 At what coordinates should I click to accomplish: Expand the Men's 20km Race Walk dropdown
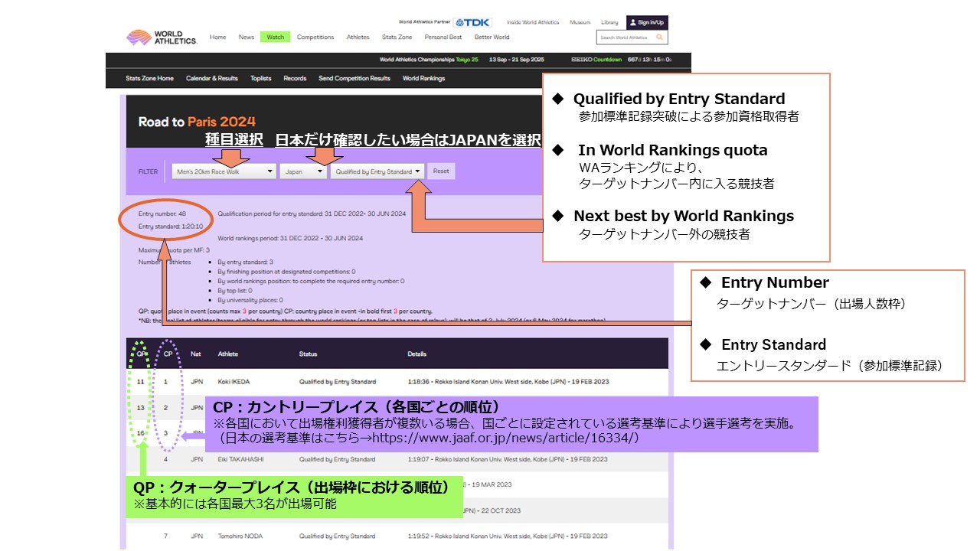pos(224,172)
